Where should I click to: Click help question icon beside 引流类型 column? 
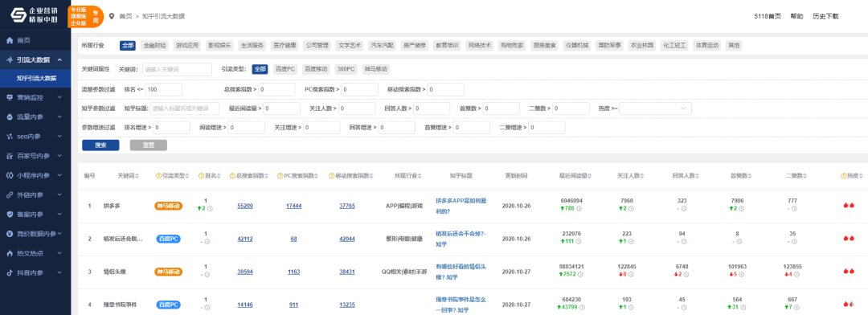pos(158,175)
